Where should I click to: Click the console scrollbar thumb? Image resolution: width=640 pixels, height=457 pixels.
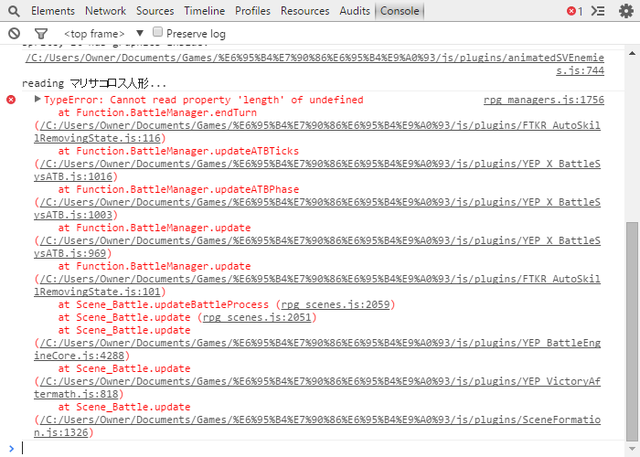coord(632,331)
